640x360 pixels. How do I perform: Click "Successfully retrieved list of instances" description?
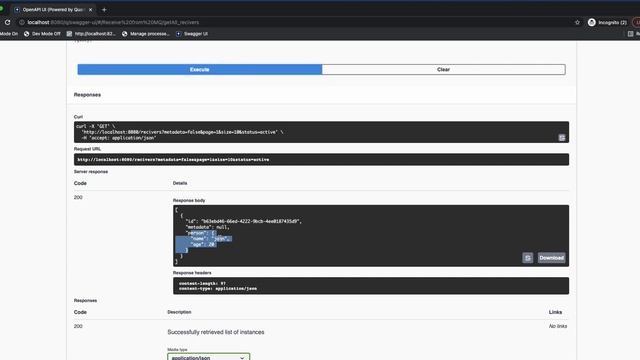[216, 332]
